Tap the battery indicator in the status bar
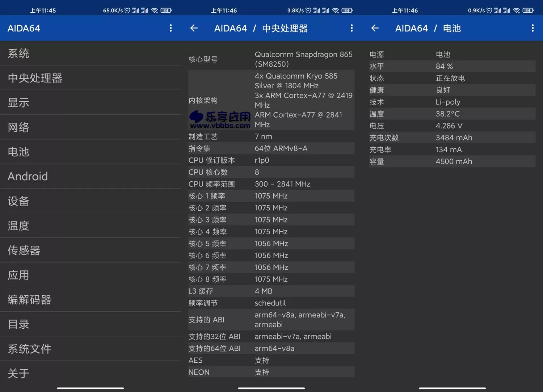 165,10
